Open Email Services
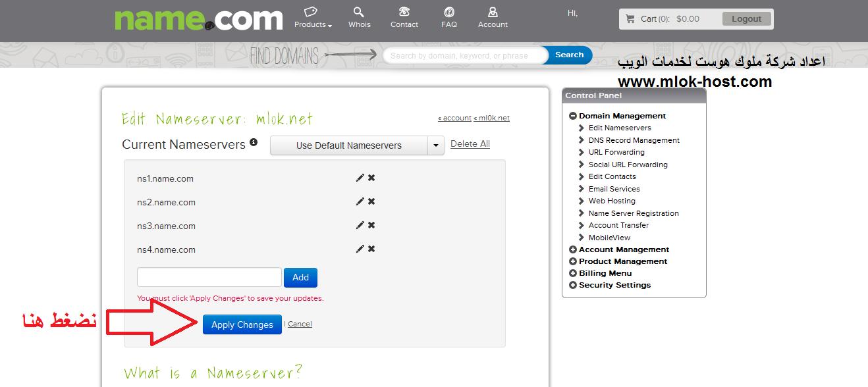 [x=614, y=189]
